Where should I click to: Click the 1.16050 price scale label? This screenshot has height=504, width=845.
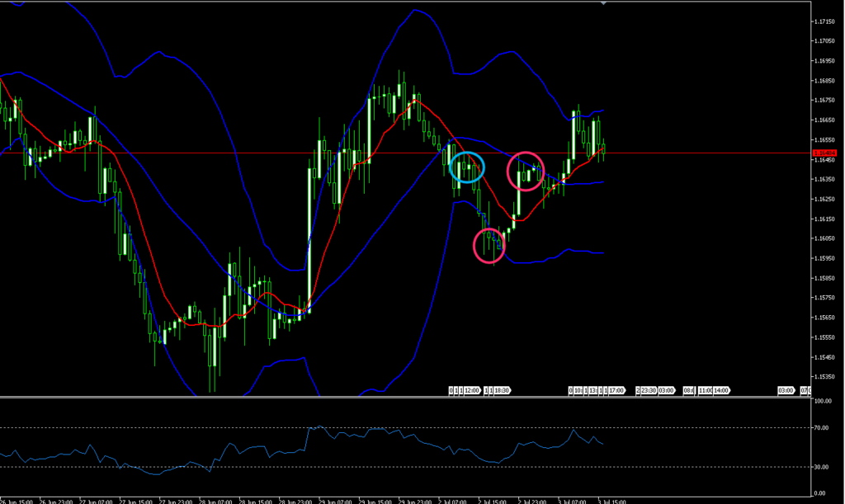[x=824, y=238]
